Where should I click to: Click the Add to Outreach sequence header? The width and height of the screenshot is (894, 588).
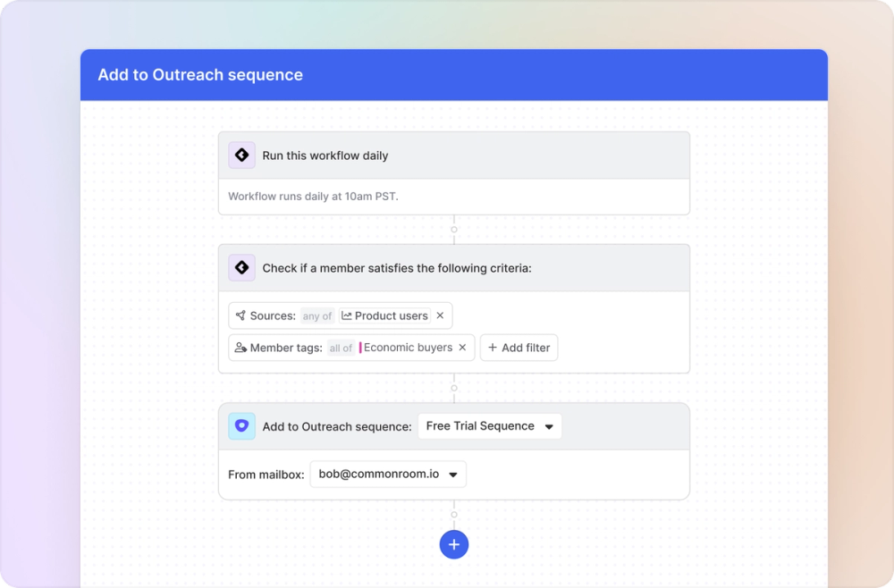pos(199,75)
